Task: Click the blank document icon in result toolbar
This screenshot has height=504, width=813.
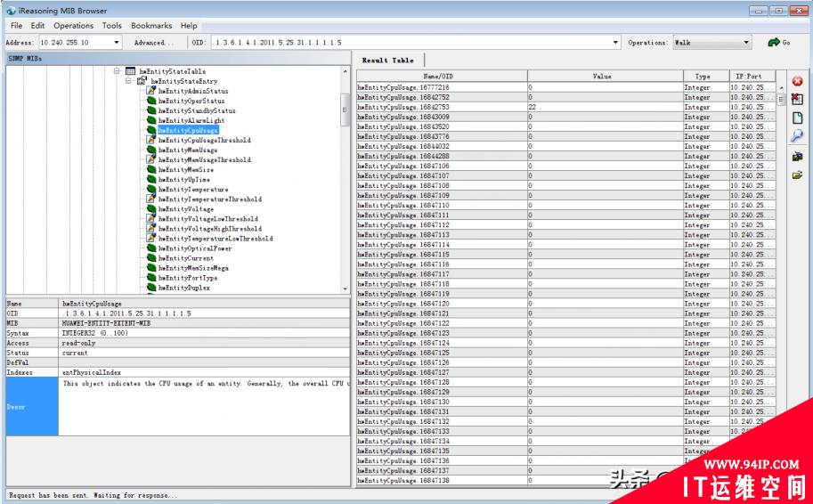Action: 797,118
